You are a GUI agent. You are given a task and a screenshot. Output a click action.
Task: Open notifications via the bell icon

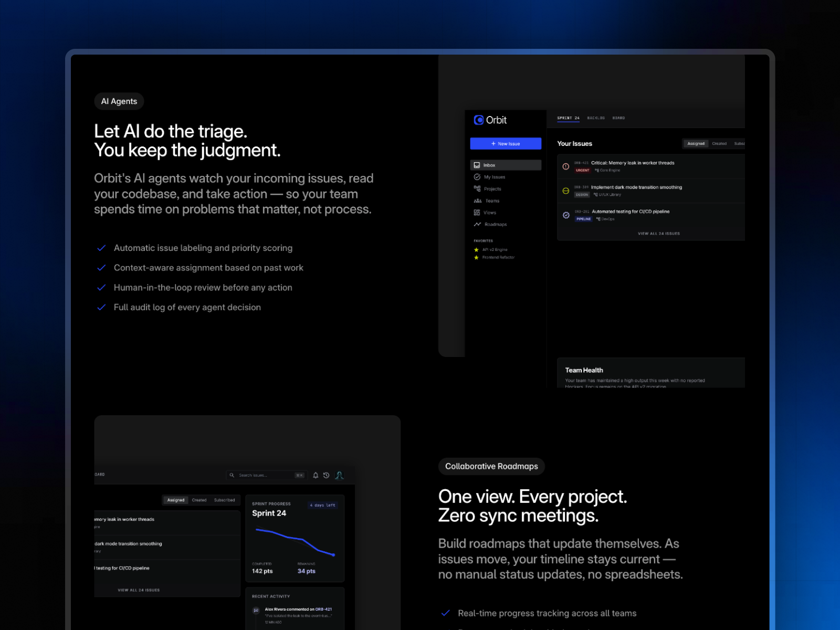[x=316, y=475]
